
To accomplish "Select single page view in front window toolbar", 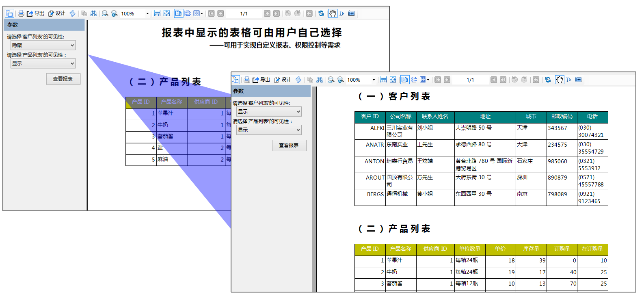I will click(405, 80).
